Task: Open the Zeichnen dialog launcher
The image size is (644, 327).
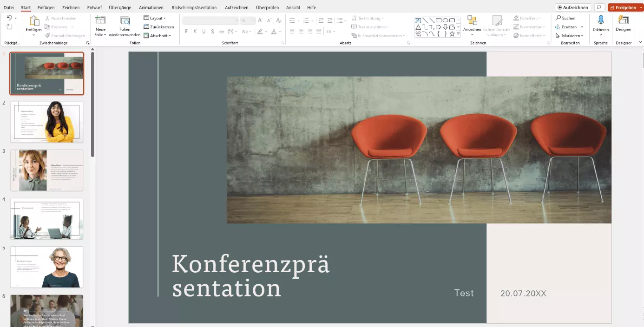Action: 548,43
